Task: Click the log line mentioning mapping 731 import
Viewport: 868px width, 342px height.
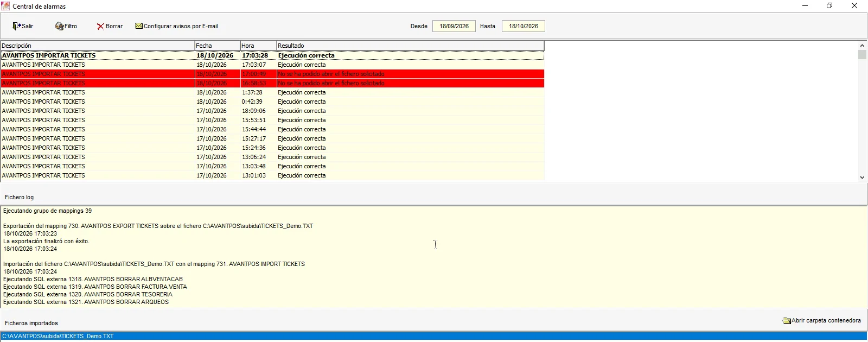Action: coord(154,264)
